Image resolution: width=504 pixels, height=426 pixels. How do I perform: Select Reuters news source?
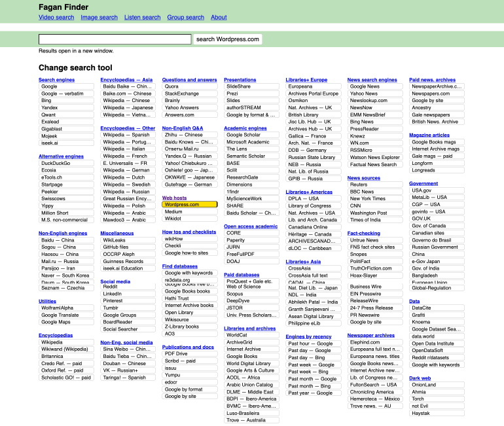[375, 185]
